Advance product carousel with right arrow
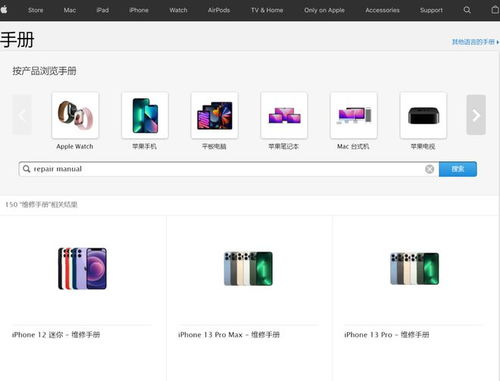 click(x=476, y=115)
